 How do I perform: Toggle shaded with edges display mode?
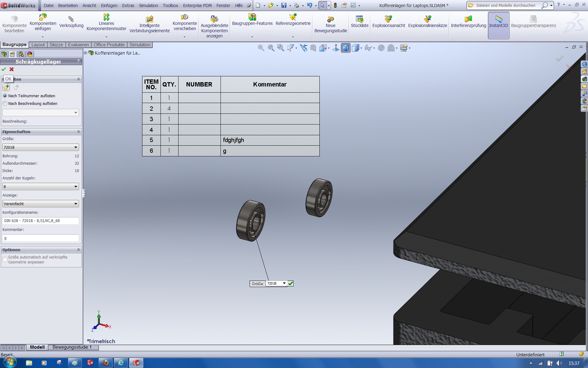pos(345,48)
